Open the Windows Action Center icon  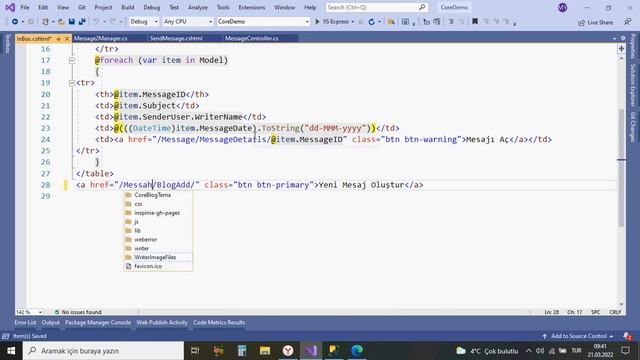tap(625, 351)
